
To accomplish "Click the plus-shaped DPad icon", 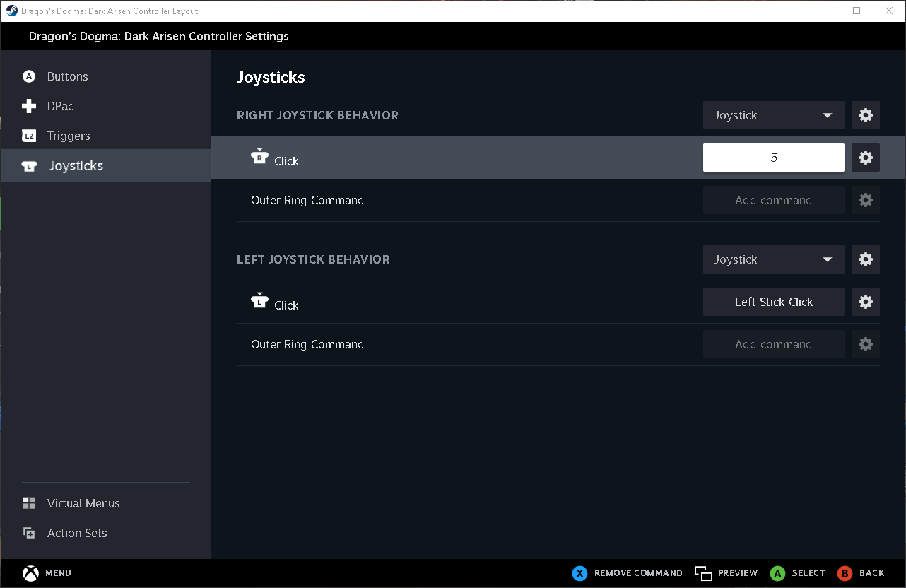I will (29, 106).
